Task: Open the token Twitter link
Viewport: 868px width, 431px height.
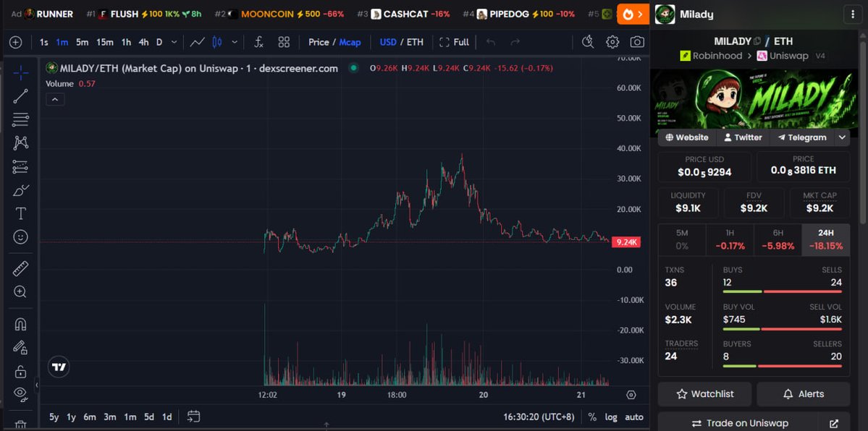Action: 743,137
